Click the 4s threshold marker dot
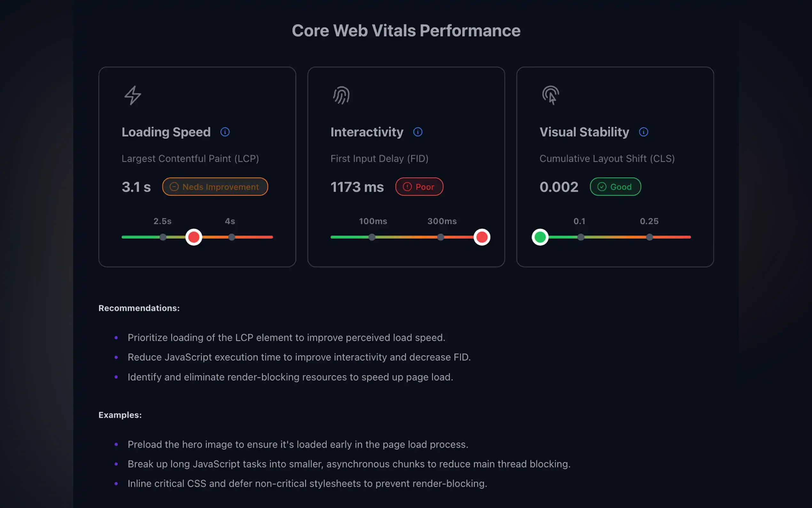Viewport: 812px width, 508px height. tap(232, 237)
